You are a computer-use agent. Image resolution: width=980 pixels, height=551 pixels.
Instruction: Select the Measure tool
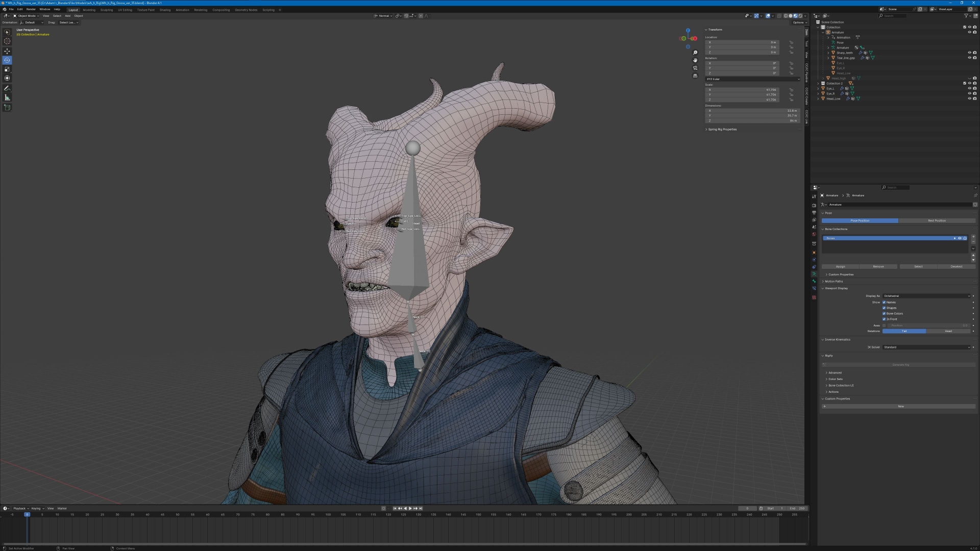[x=7, y=97]
